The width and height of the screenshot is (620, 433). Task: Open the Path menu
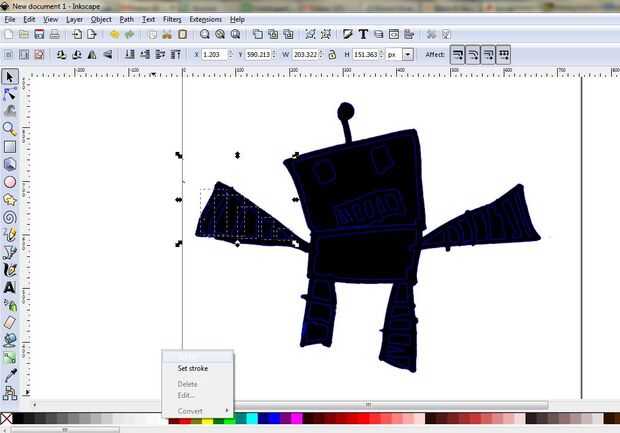[x=127, y=19]
